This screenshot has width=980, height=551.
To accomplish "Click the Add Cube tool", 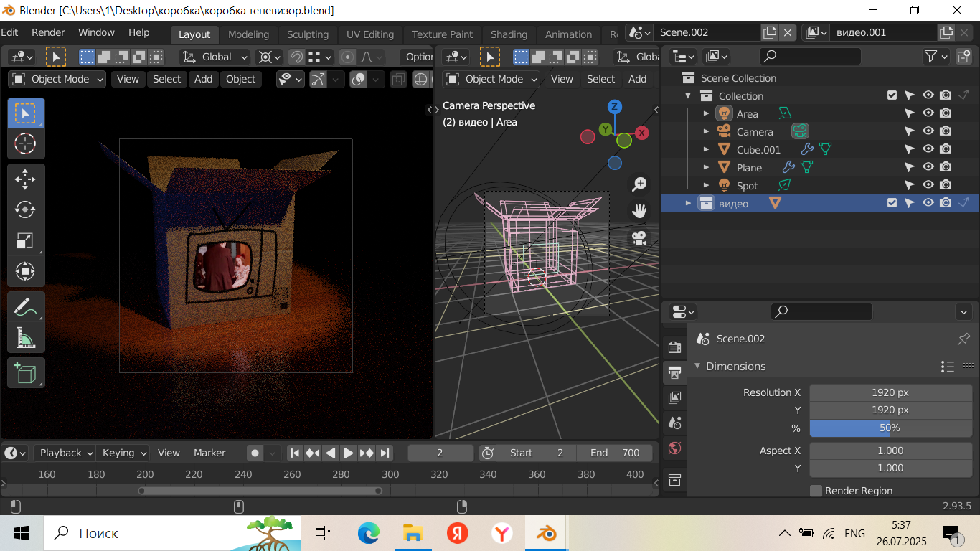I will 26,373.
